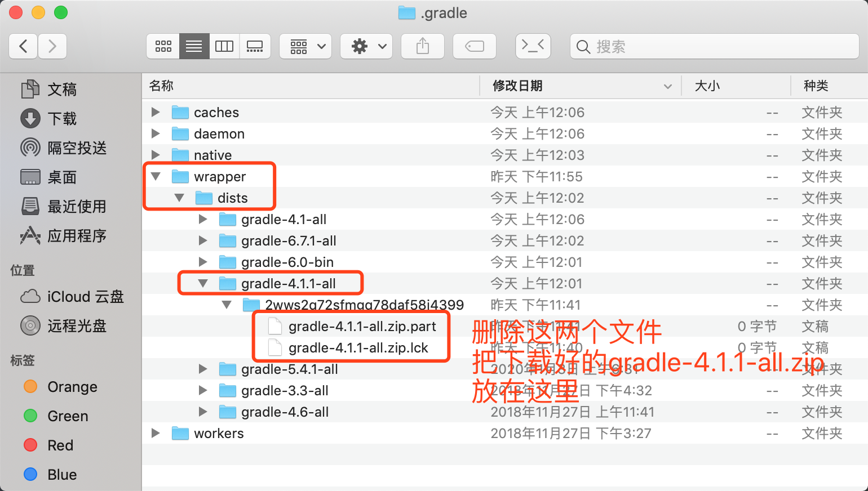The image size is (868, 491).
Task: Expand the caches folder
Action: point(156,112)
